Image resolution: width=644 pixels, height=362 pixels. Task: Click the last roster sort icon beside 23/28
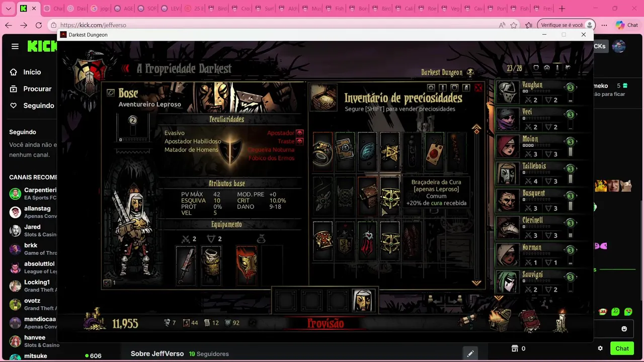(568, 68)
